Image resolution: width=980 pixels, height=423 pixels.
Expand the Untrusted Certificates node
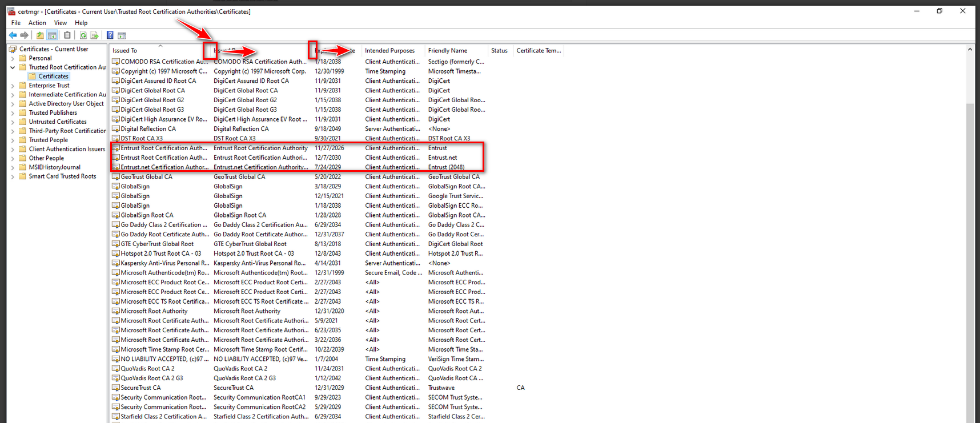pyautogui.click(x=13, y=122)
